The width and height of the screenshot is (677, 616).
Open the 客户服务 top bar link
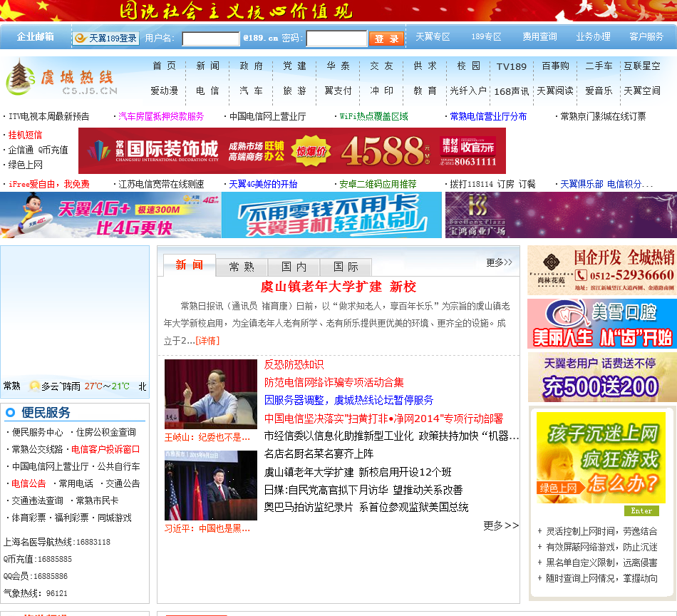646,37
